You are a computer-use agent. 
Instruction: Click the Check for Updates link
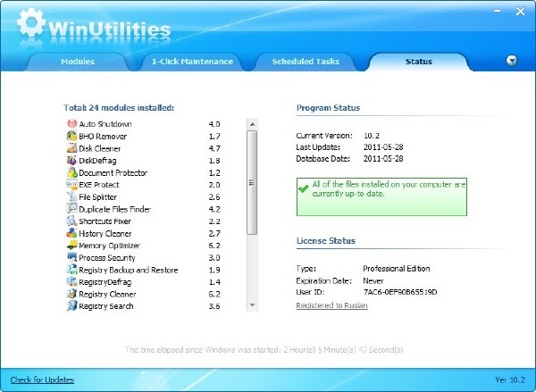(x=42, y=379)
